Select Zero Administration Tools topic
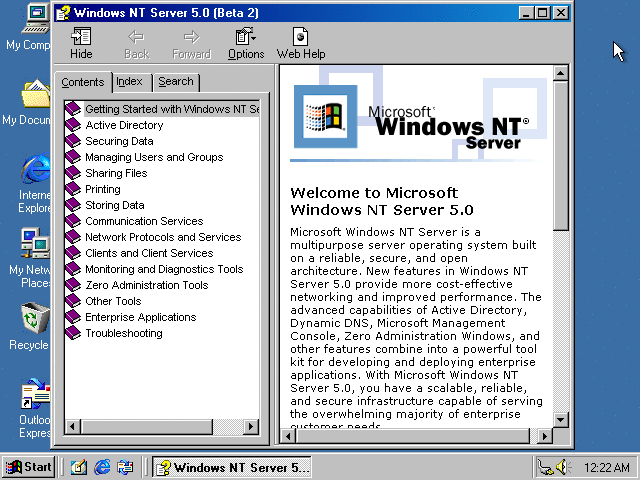Image resolution: width=640 pixels, height=480 pixels. (x=147, y=285)
